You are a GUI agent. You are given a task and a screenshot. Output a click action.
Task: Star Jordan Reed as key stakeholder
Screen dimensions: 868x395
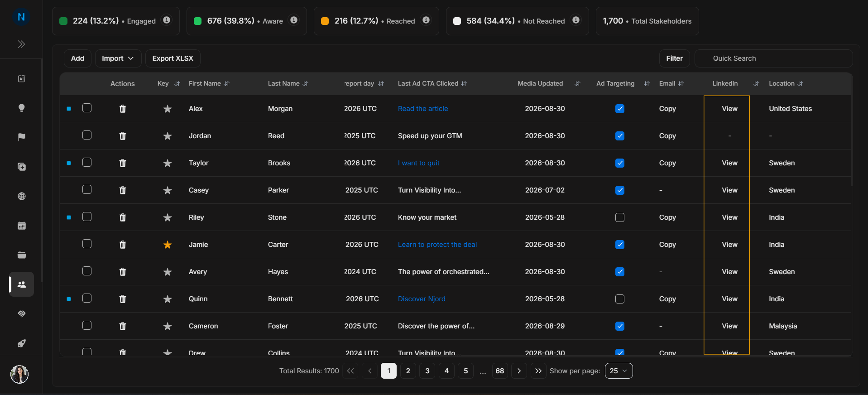click(168, 136)
